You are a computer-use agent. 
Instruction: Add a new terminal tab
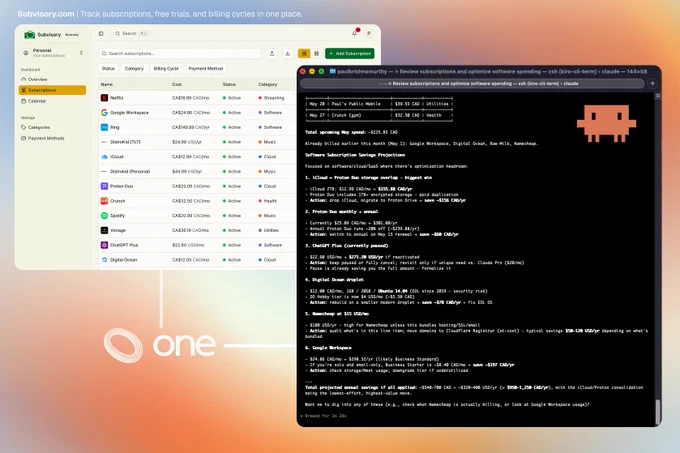(652, 84)
